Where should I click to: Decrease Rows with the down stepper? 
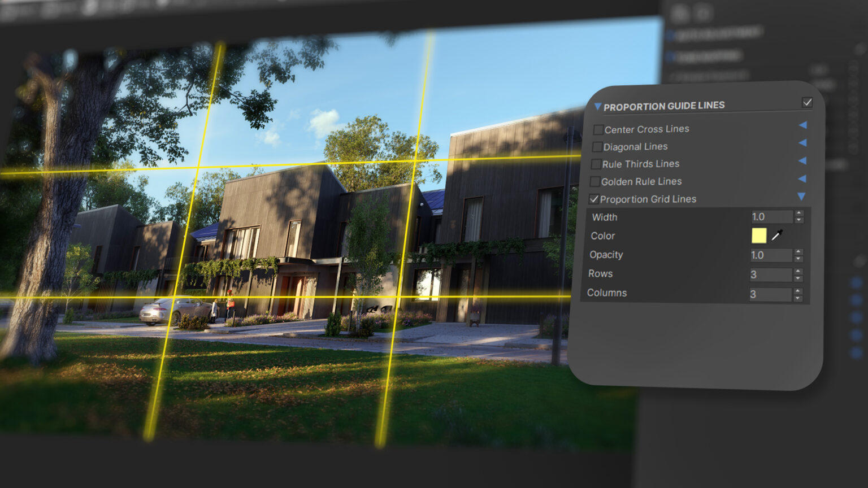[798, 278]
